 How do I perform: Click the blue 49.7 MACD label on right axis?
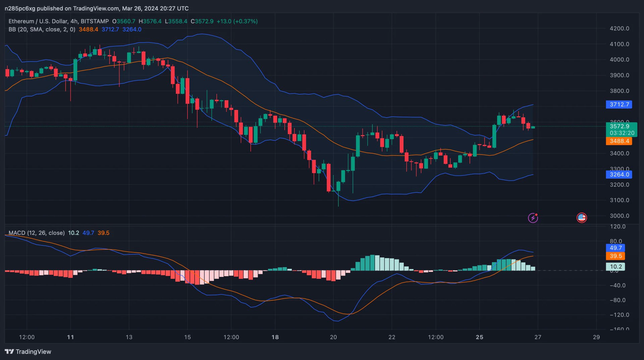pyautogui.click(x=615, y=248)
